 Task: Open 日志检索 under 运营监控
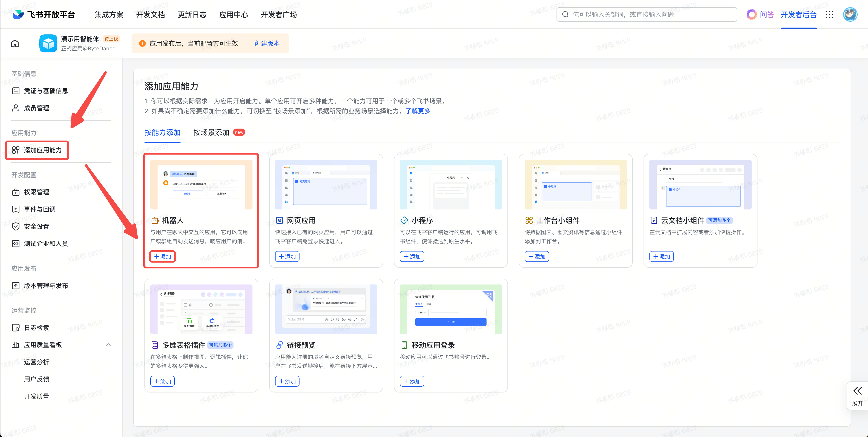click(x=36, y=327)
